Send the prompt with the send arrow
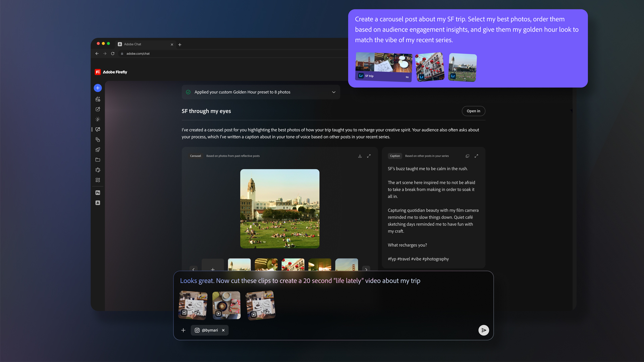The image size is (644, 362). click(483, 330)
